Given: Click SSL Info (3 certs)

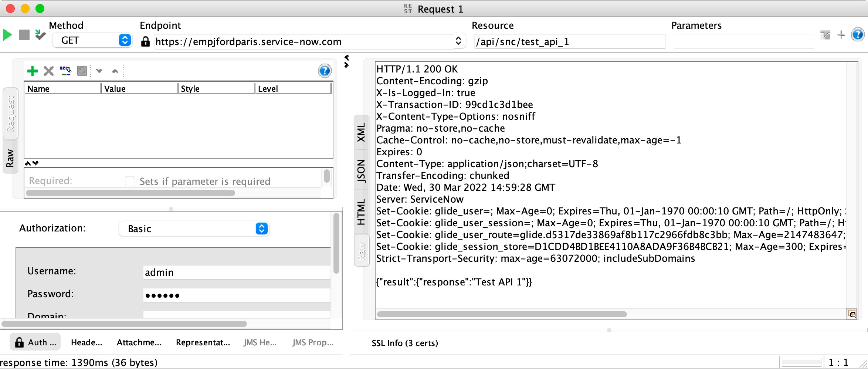Looking at the screenshot, I should coord(405,343).
